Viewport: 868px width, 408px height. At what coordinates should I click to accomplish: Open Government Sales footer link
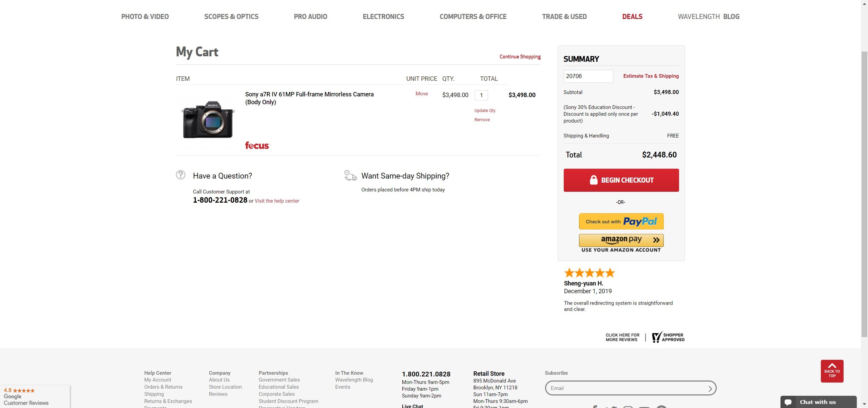(x=279, y=380)
